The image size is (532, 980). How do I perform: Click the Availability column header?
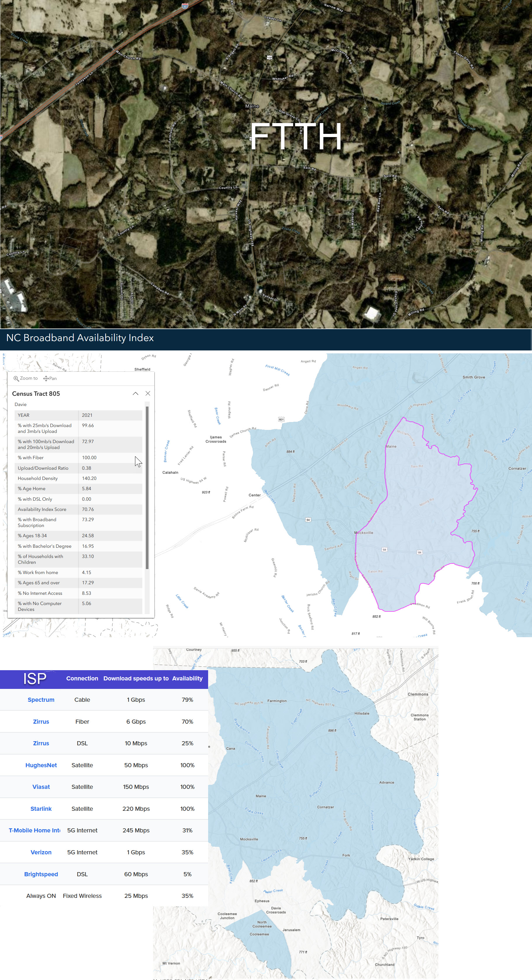coord(187,678)
